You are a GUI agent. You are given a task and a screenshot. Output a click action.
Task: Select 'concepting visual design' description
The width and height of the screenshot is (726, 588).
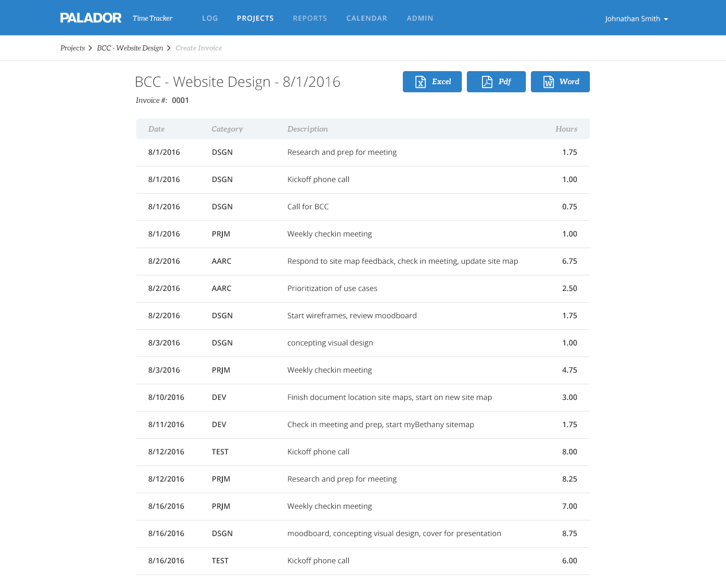click(330, 343)
